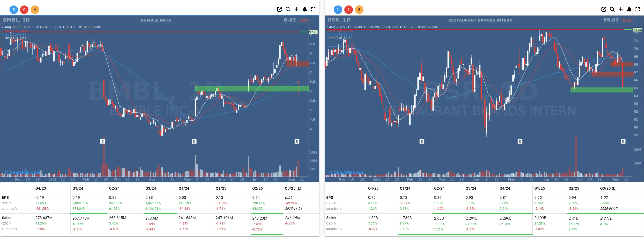Click BMBL red resistance zone near 7.5

pos(297,64)
